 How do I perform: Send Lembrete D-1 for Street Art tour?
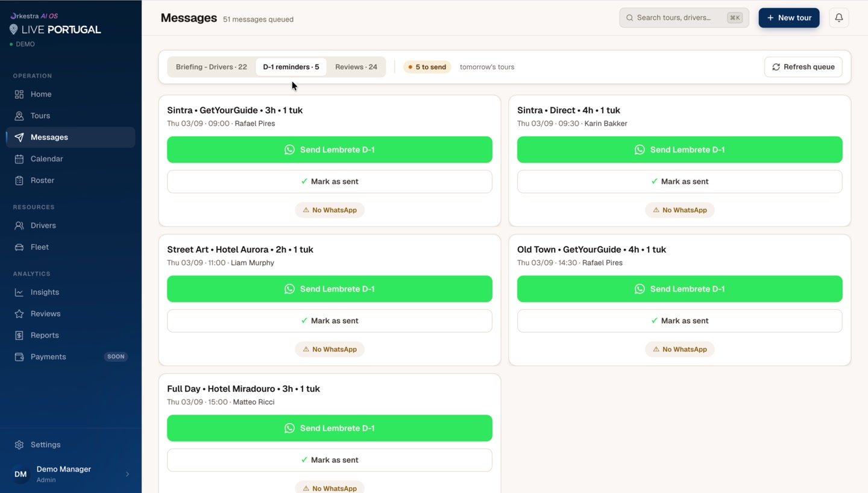pos(330,289)
